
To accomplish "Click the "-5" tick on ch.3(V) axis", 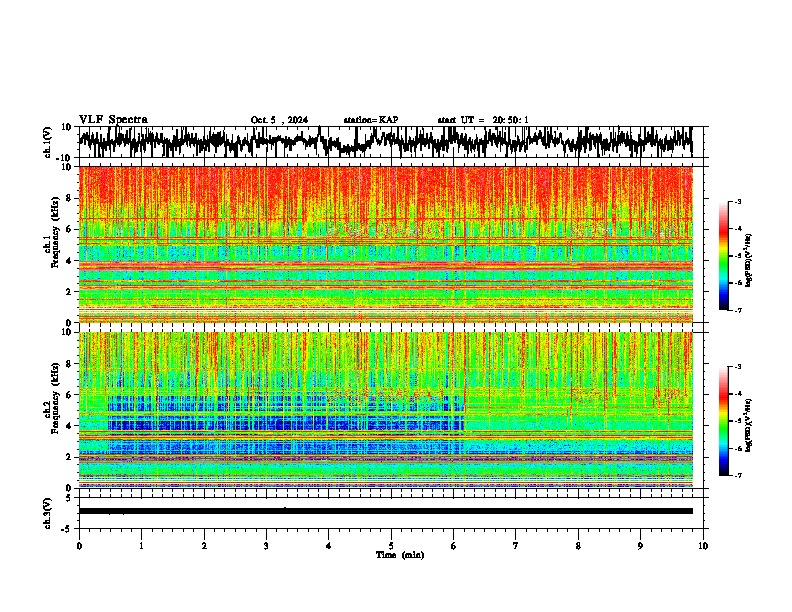I will [x=68, y=529].
